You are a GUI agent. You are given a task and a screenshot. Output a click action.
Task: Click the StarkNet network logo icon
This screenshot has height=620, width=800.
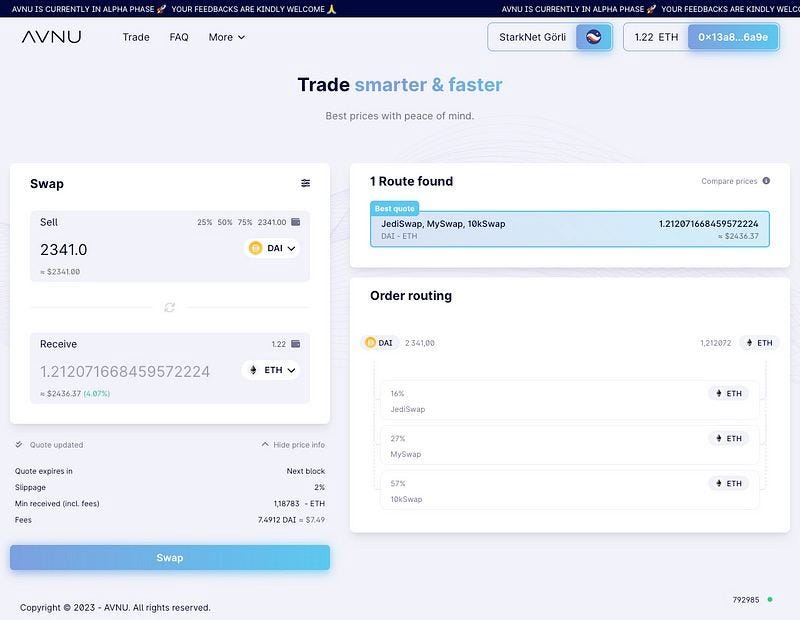point(593,37)
